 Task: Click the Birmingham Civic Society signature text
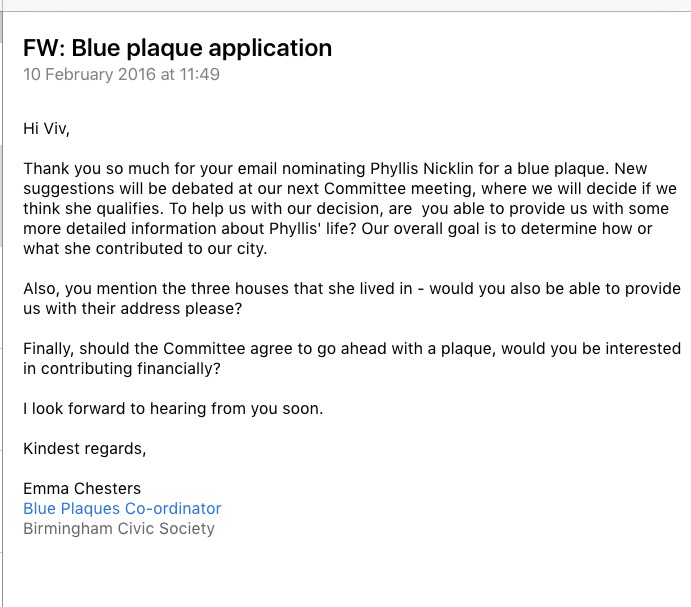pos(118,528)
